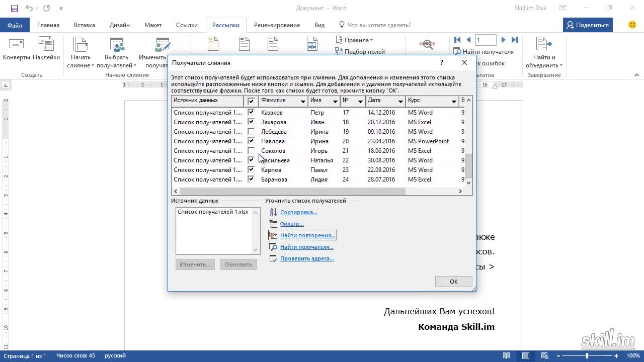This screenshot has height=362, width=644.
Task: Switch to the Дизайн tab
Action: 119,25
